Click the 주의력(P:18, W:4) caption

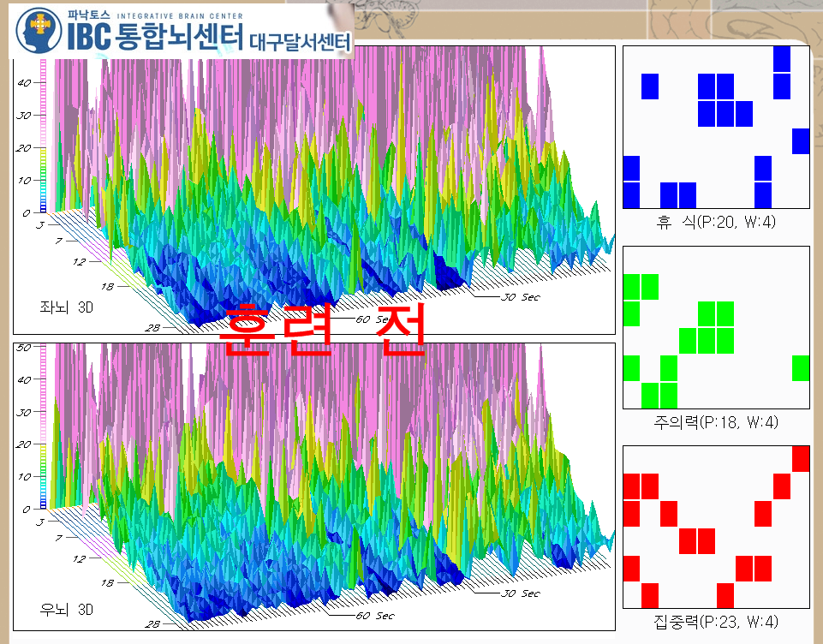click(x=715, y=422)
